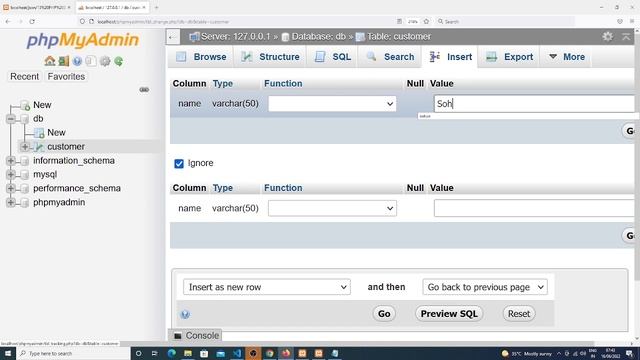The width and height of the screenshot is (640, 360).
Task: Click the first tab of the browser
Action: click(37, 7)
